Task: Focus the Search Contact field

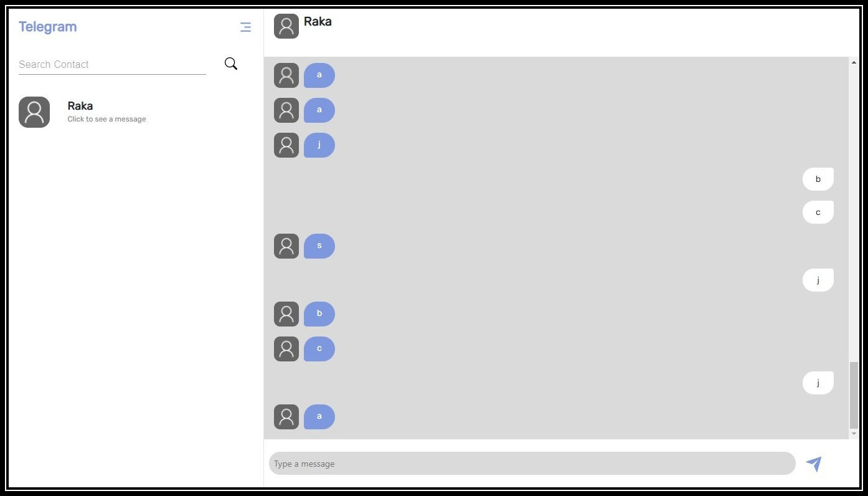Action: point(112,64)
